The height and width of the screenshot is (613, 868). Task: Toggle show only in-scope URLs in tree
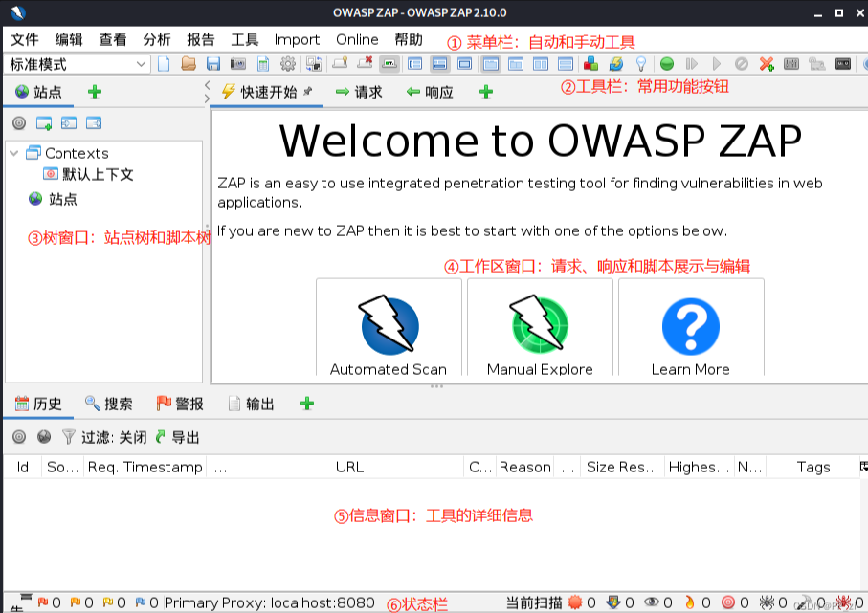click(19, 122)
